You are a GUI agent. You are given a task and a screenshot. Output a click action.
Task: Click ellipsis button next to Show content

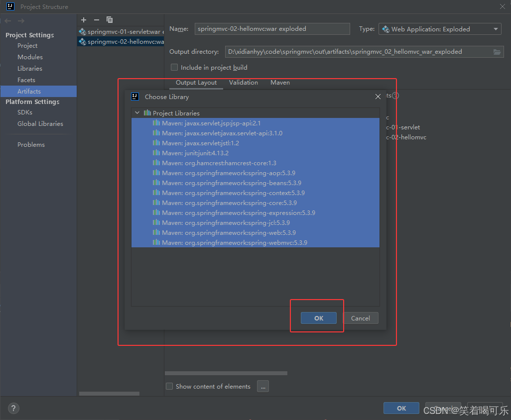click(263, 387)
